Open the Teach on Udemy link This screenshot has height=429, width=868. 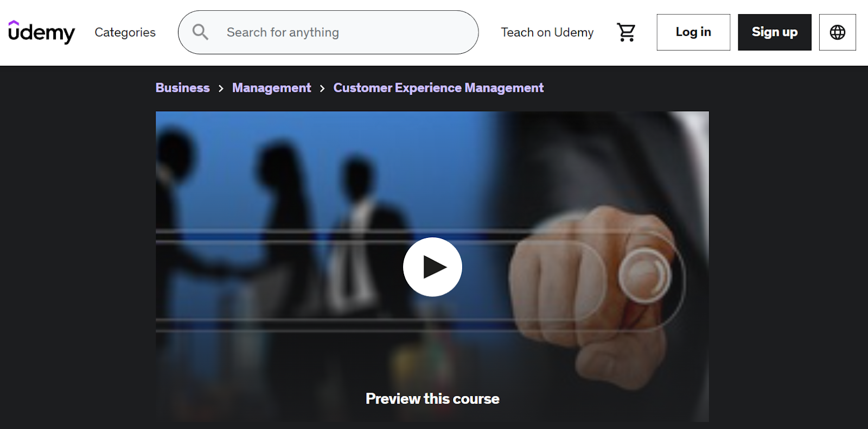[547, 33]
